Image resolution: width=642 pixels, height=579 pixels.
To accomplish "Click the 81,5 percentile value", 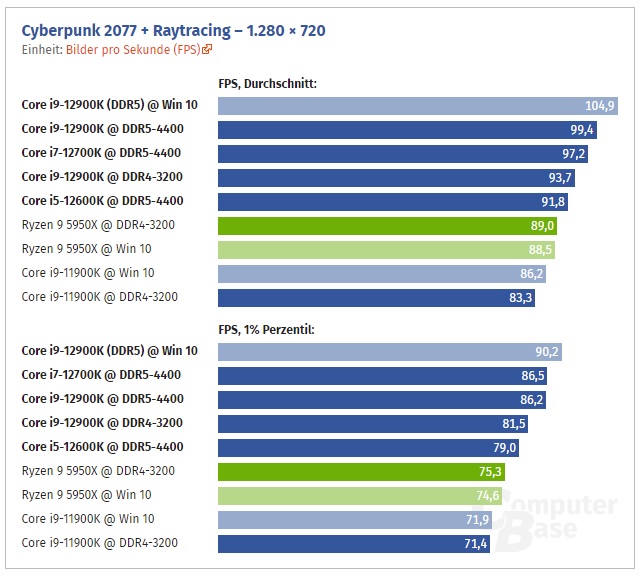I will coord(514,424).
